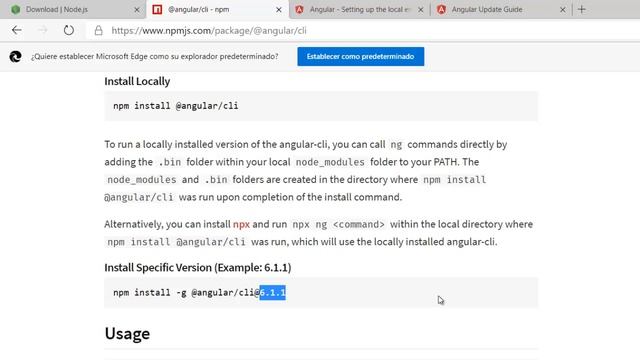Click the address bar URL field
The height and width of the screenshot is (360, 640).
[x=363, y=31]
